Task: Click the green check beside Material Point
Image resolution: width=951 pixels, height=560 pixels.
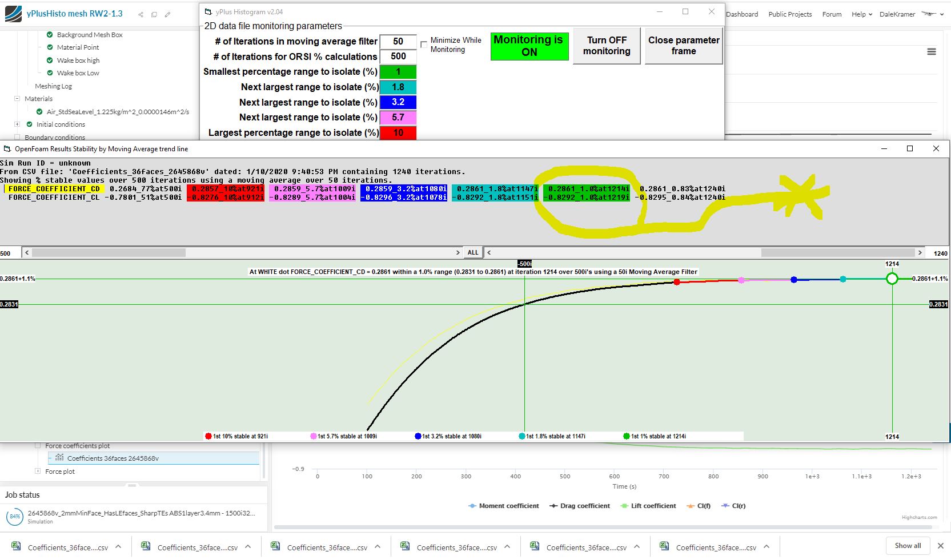Action: click(50, 47)
